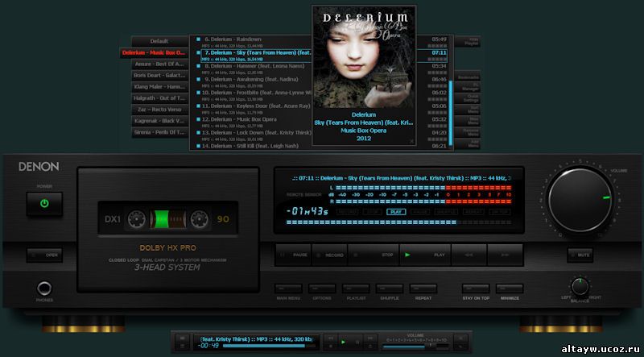
Task: Select track 8. Delerium - Hammer
Action: (x=254, y=68)
